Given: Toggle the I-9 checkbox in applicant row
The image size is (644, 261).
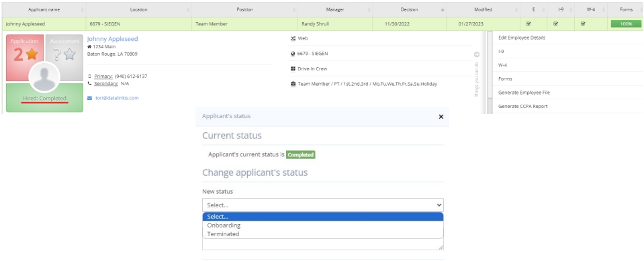Looking at the screenshot, I should click(x=556, y=23).
